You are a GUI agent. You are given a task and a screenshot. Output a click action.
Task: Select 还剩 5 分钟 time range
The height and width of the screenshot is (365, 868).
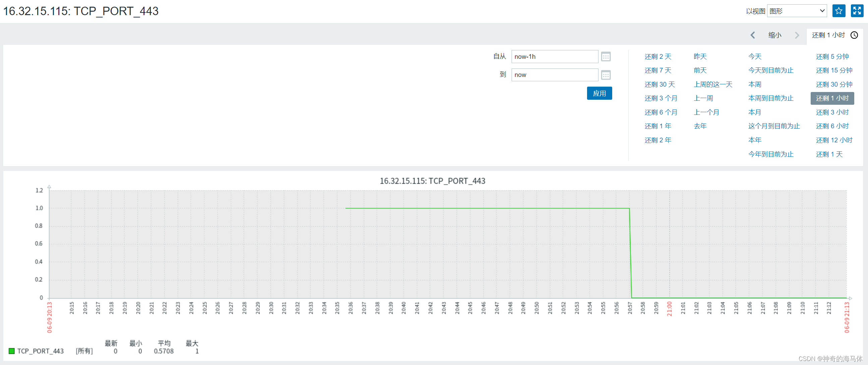point(832,57)
